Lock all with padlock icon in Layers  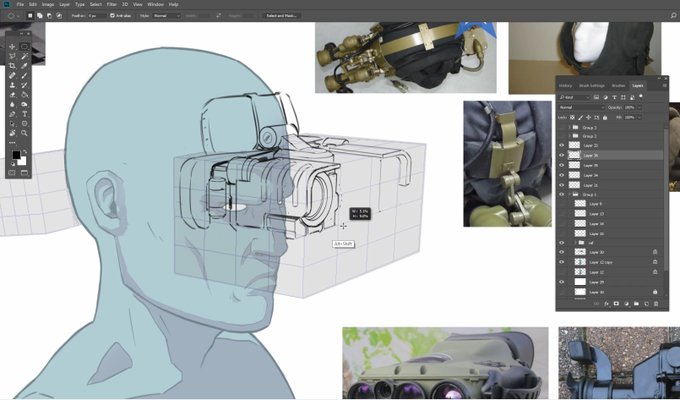(x=605, y=117)
